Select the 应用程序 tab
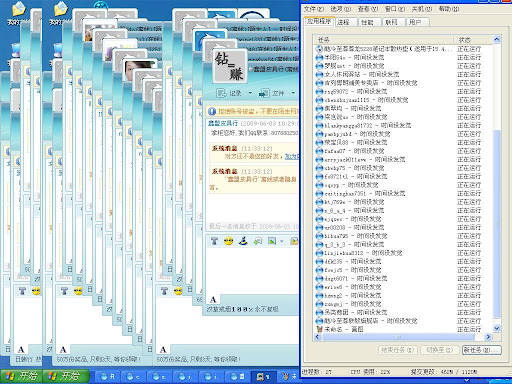This screenshot has height=384, width=512. (x=319, y=21)
